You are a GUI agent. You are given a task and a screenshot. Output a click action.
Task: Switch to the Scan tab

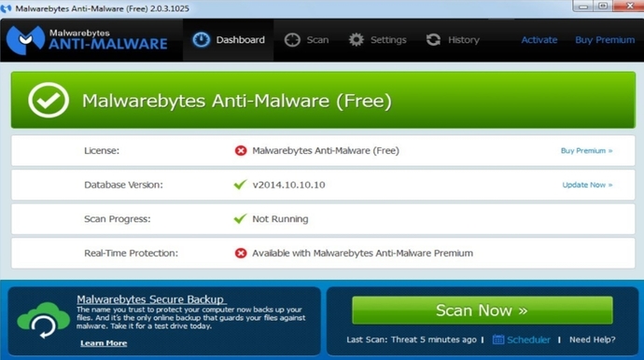click(306, 40)
